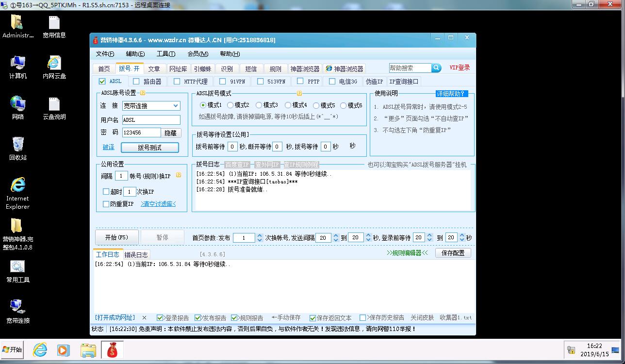Viewport: 625px width, 364px height.
Task: Click the help search magnifier icon
Action: coord(436,68)
